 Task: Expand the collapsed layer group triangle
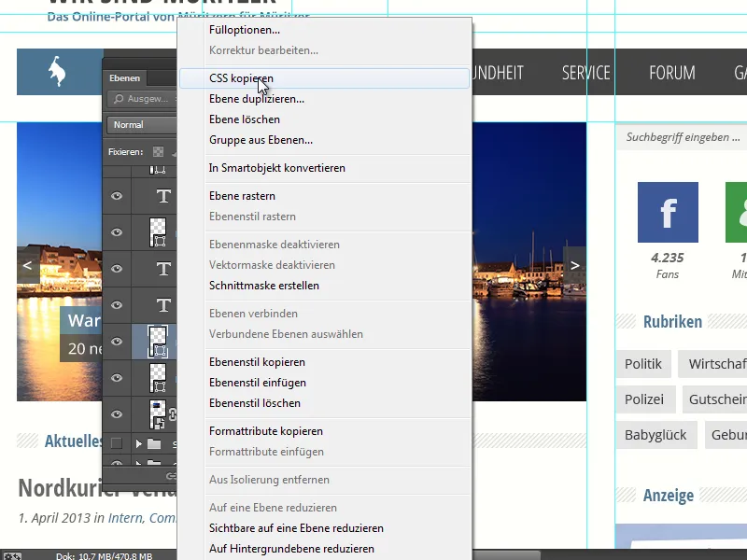click(138, 444)
